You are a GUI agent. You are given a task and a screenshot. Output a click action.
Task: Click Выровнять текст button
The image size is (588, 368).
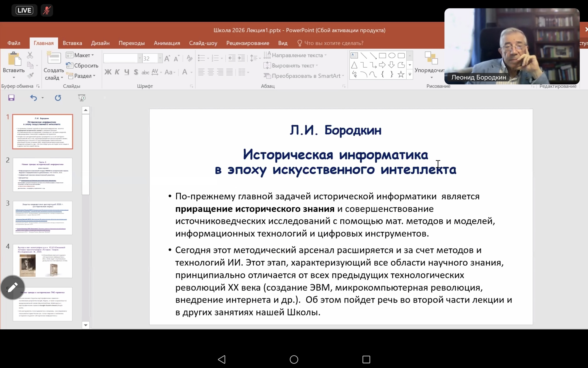(291, 66)
